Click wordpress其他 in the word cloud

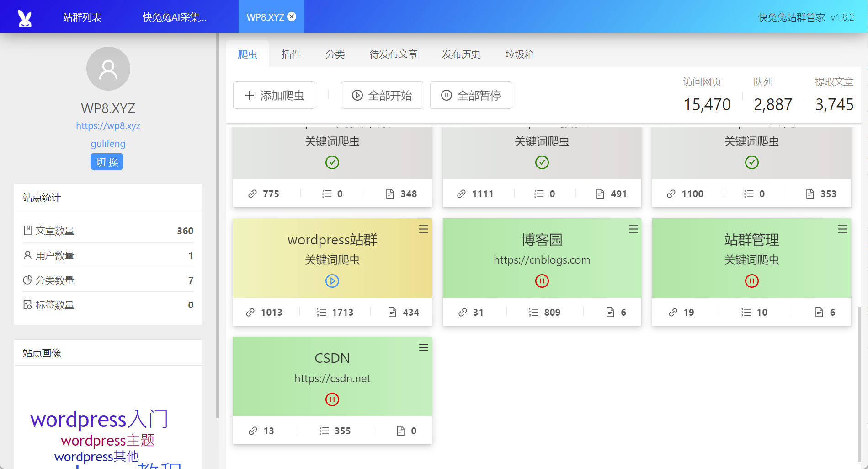(x=96, y=456)
